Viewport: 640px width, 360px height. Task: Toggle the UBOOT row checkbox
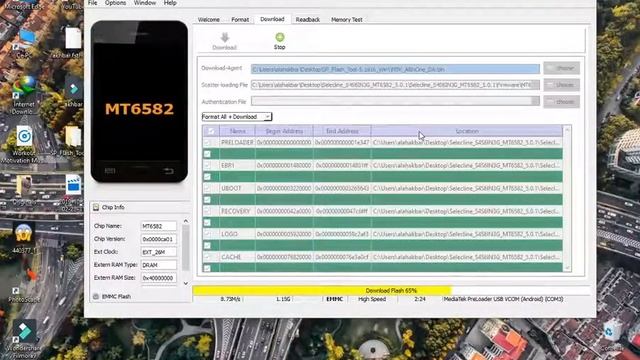coord(207,188)
